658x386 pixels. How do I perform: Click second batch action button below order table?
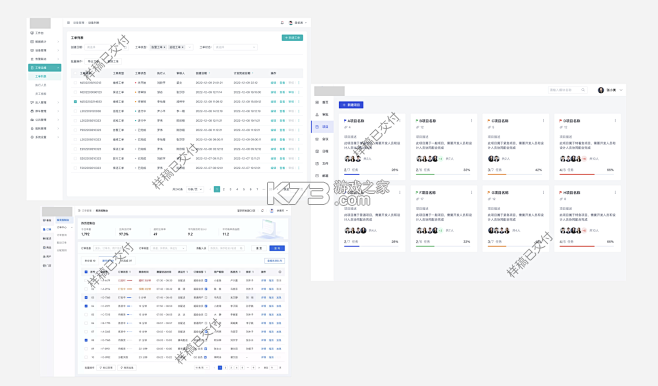pyautogui.click(x=127, y=368)
